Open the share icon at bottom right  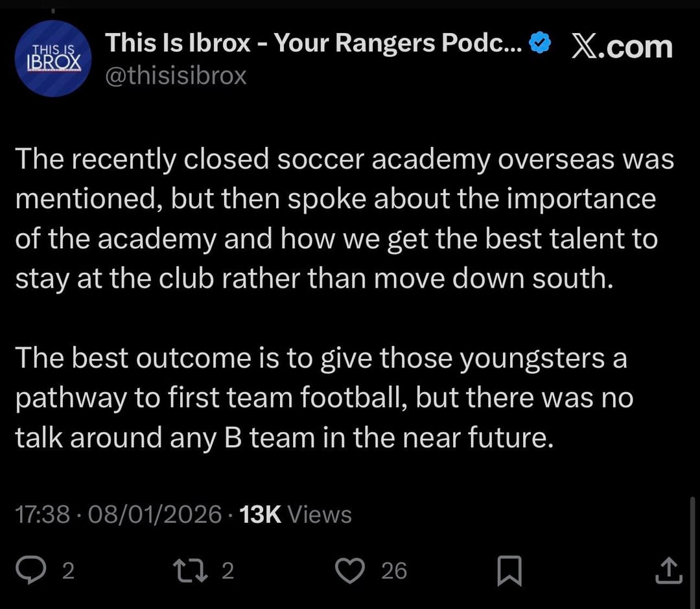pos(670,571)
